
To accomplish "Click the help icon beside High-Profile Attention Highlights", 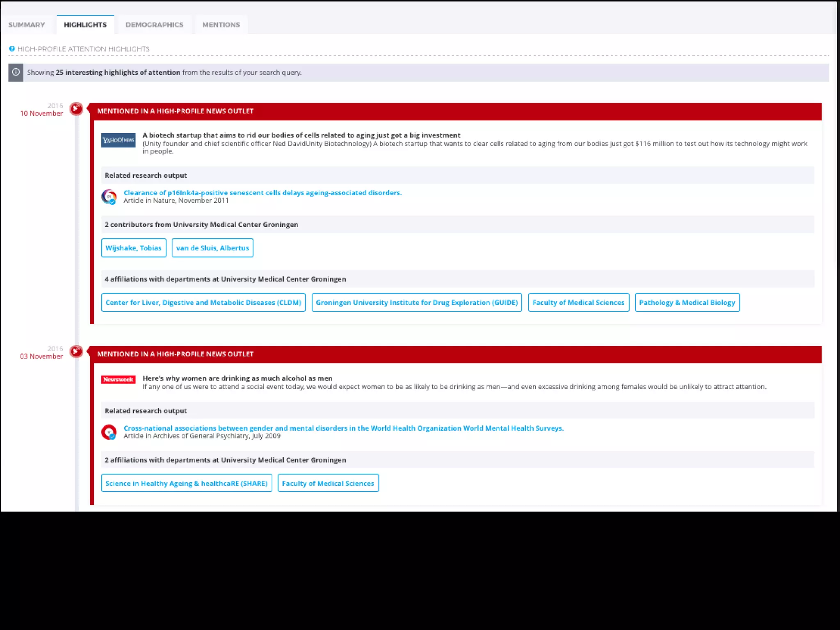I will tap(12, 49).
